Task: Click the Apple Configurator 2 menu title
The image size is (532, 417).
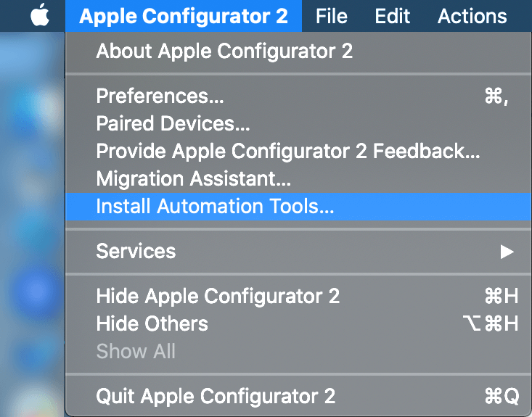Action: tap(183, 16)
